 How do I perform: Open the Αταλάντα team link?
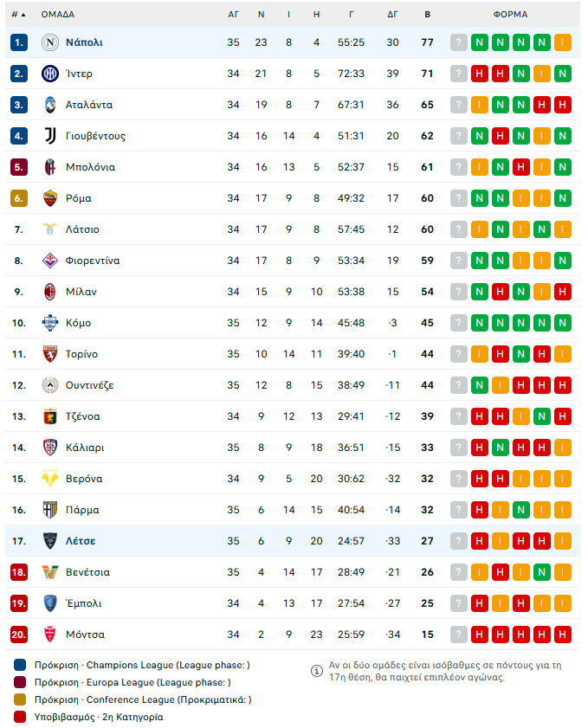point(89,105)
